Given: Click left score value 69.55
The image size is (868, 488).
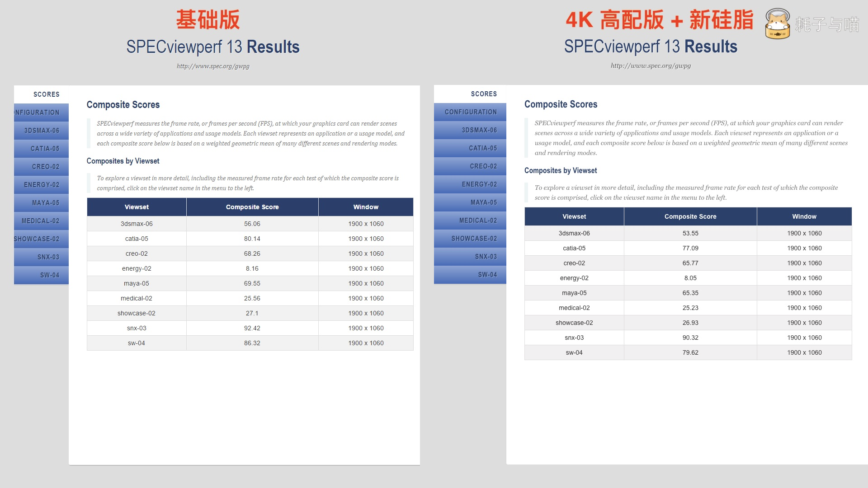Looking at the screenshot, I should click(x=252, y=283).
